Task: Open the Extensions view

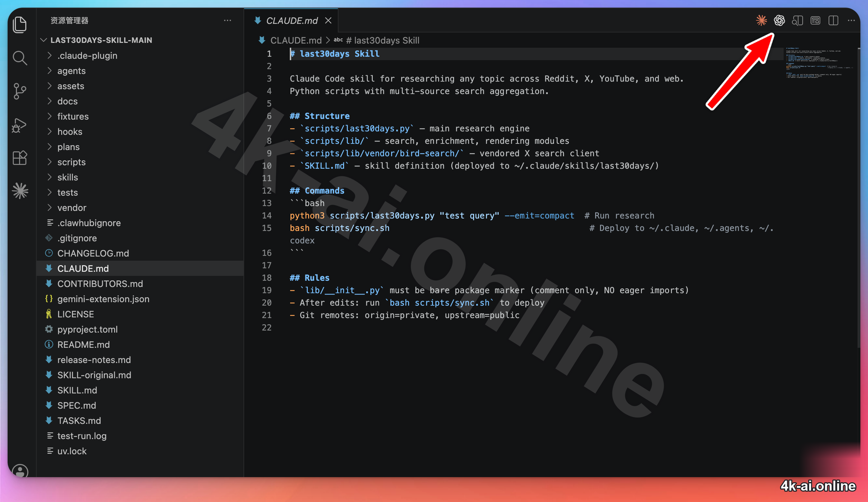Action: coord(20,158)
